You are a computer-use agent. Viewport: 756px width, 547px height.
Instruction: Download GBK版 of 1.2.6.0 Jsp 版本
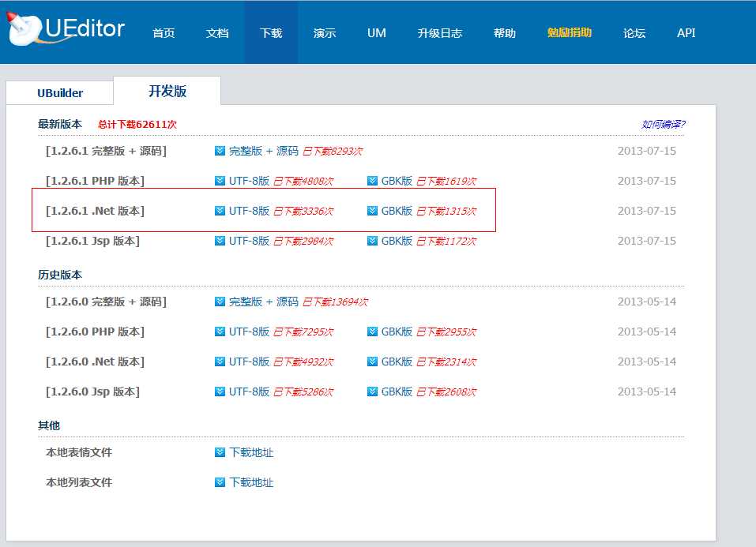click(x=397, y=392)
